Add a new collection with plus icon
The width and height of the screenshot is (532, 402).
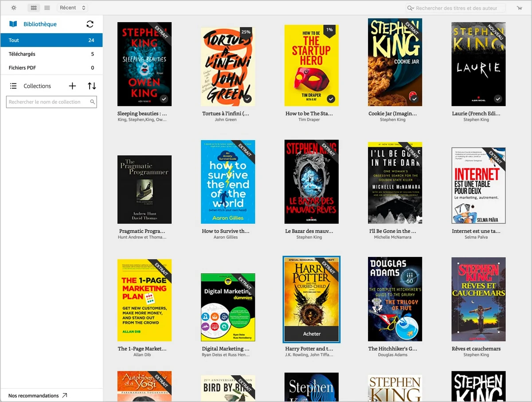(73, 86)
